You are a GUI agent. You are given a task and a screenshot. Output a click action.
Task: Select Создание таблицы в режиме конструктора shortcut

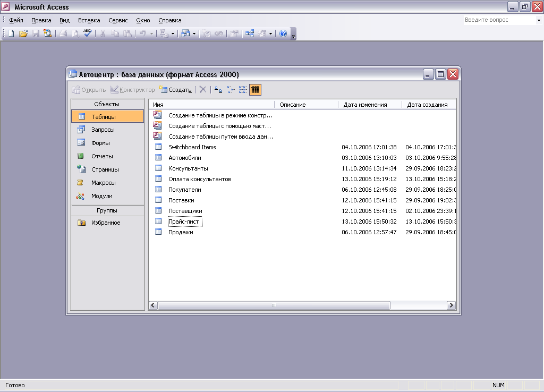click(x=220, y=115)
